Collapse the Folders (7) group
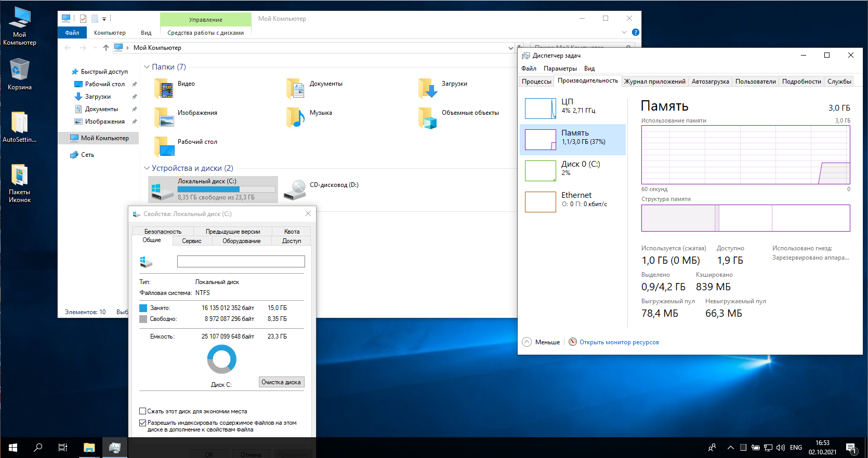868x458 pixels. point(147,67)
